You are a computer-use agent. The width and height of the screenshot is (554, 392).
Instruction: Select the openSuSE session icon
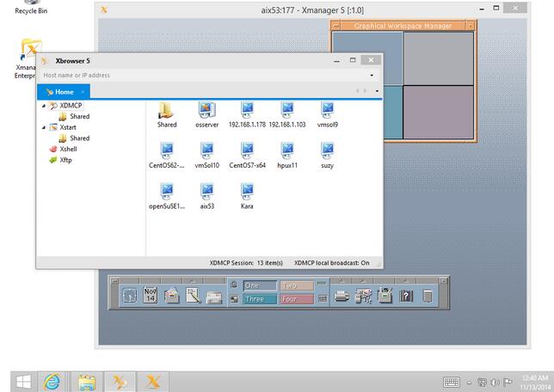[167, 192]
